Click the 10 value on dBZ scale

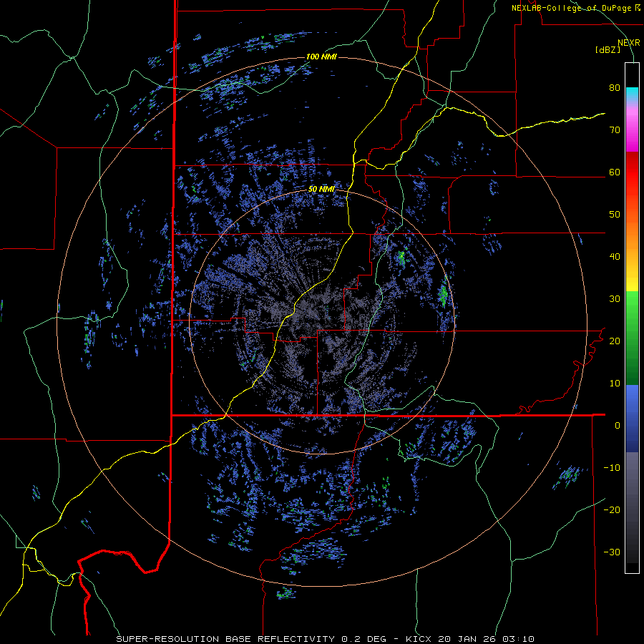pos(615,384)
